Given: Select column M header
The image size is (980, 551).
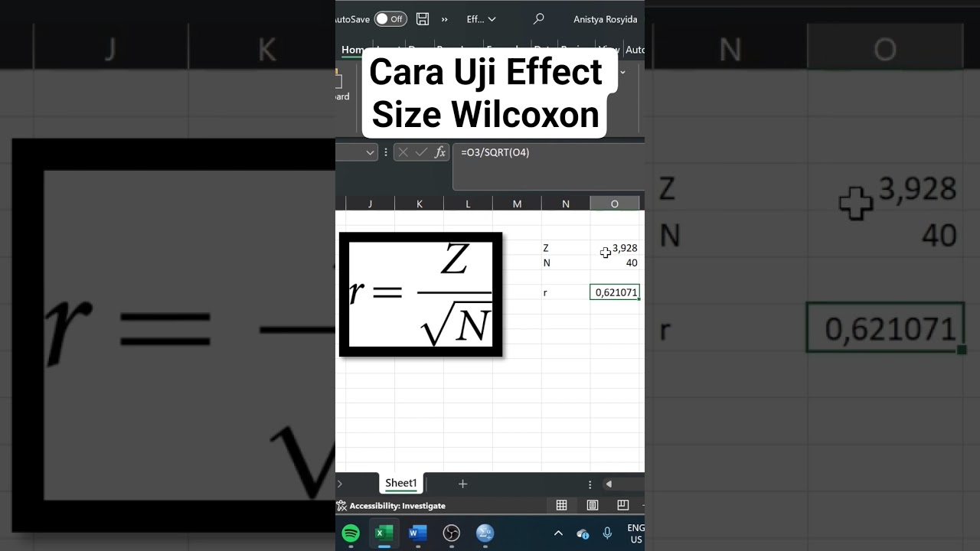Looking at the screenshot, I should click(517, 204).
